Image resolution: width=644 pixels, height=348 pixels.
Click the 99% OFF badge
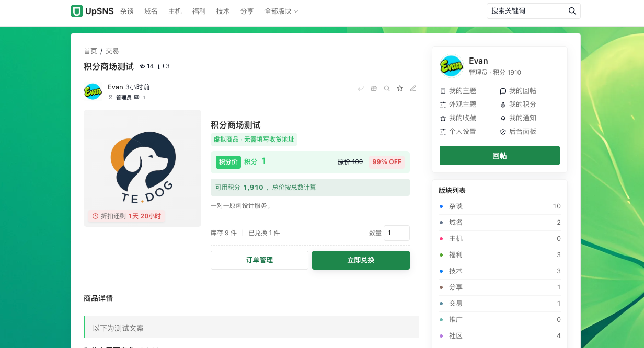(x=387, y=162)
